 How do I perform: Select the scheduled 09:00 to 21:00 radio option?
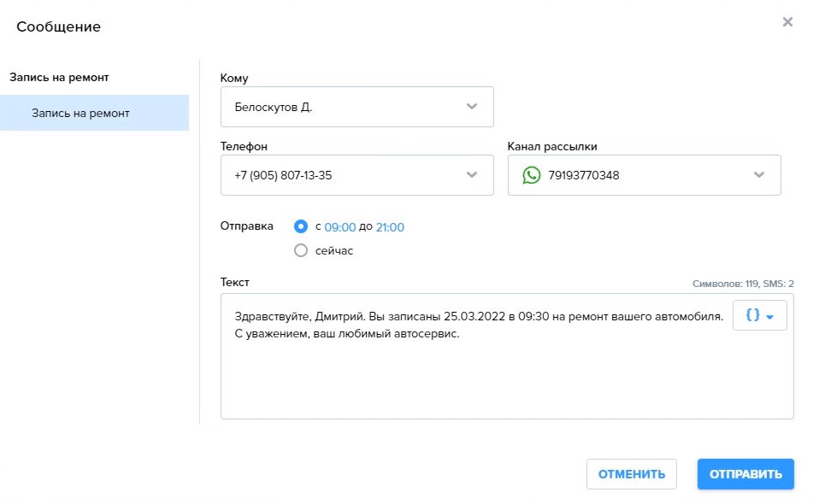(x=300, y=226)
